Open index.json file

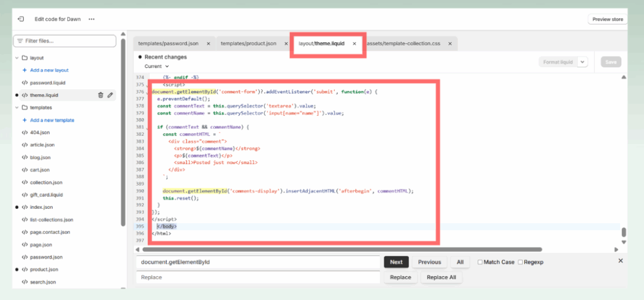(x=42, y=207)
